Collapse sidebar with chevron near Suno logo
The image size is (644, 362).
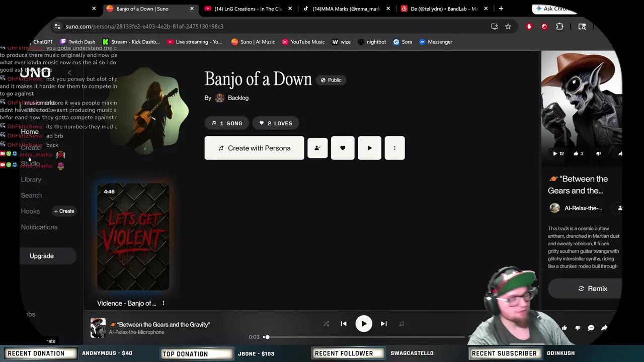(x=69, y=73)
